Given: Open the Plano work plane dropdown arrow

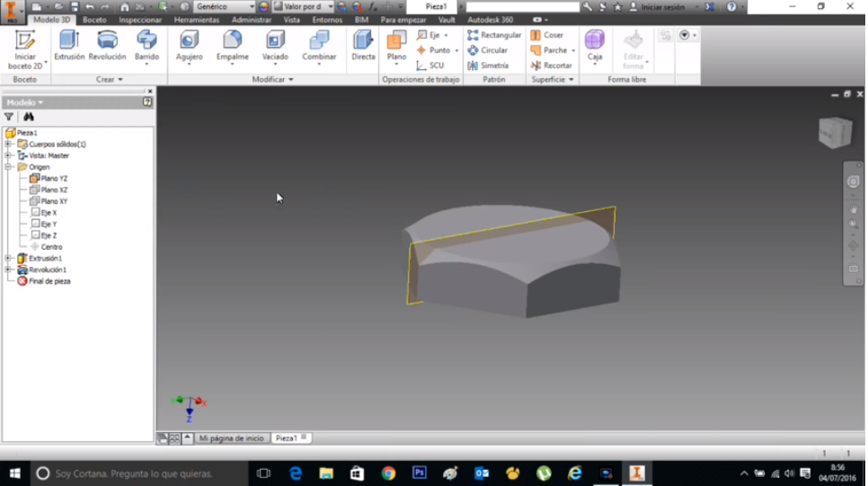Looking at the screenshot, I should pyautogui.click(x=396, y=66).
